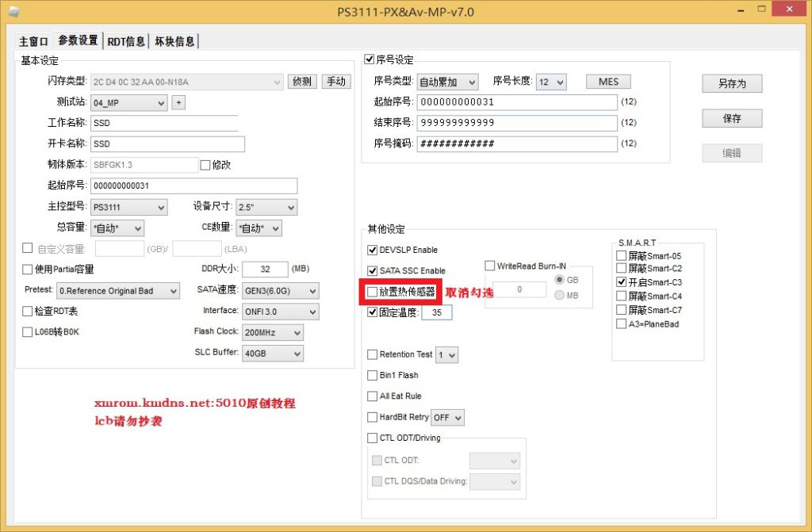The width and height of the screenshot is (812, 532).
Task: Click the 另存为 save-as button
Action: click(x=731, y=83)
